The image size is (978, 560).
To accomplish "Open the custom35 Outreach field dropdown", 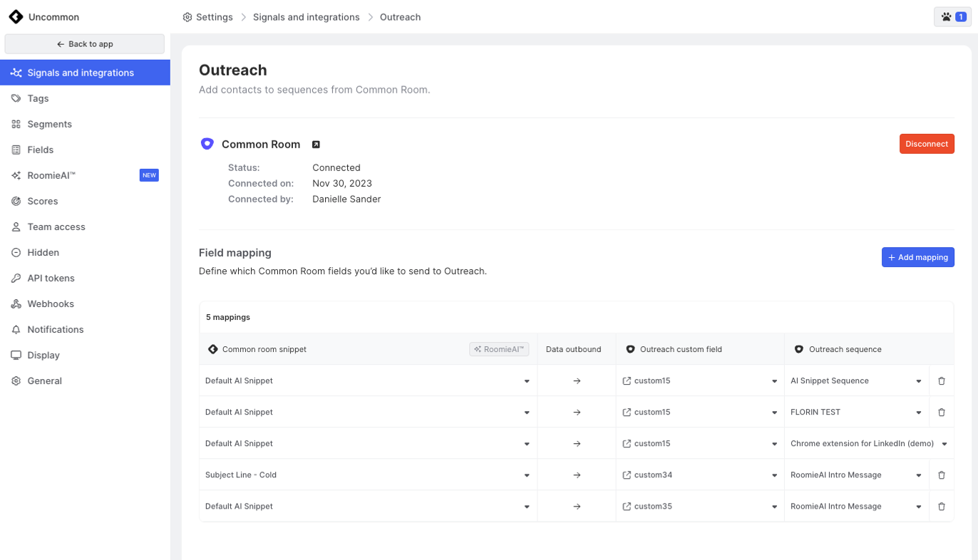I will [700, 507].
